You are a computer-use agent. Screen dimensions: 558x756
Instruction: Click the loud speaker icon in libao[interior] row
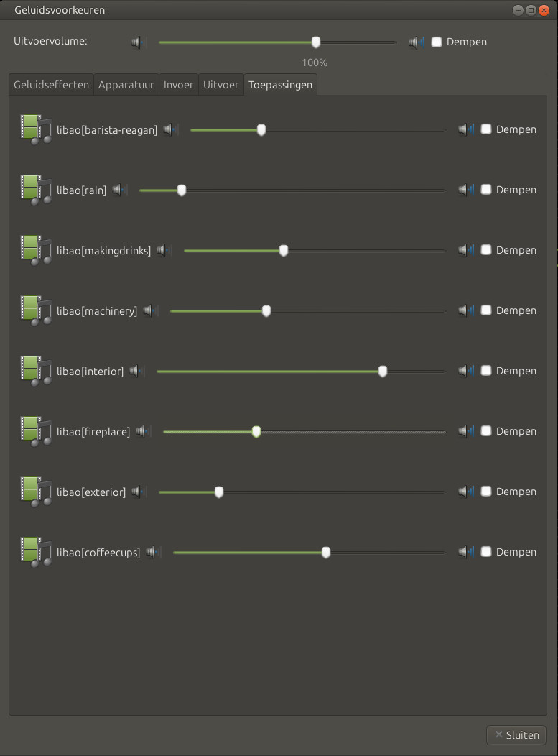click(467, 371)
